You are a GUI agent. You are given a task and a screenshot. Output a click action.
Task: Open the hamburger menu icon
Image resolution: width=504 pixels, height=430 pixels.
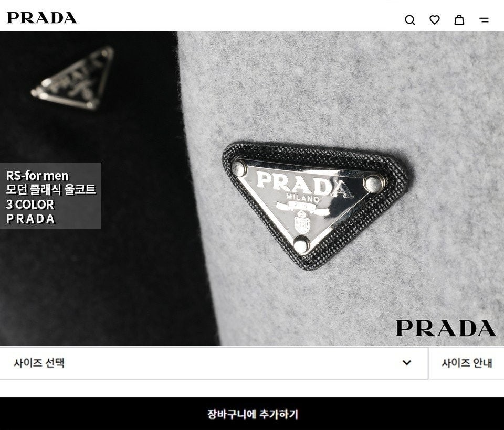(484, 20)
